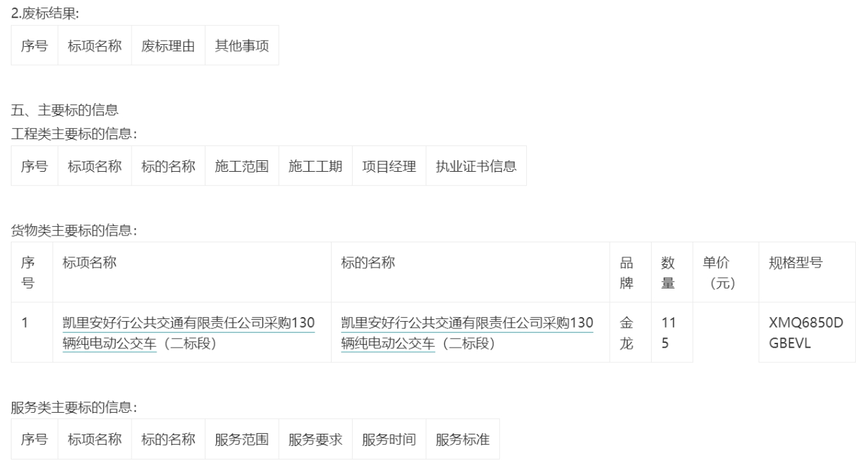Select the 施工范围 column header
This screenshot has width=868, height=465.
[x=242, y=166]
